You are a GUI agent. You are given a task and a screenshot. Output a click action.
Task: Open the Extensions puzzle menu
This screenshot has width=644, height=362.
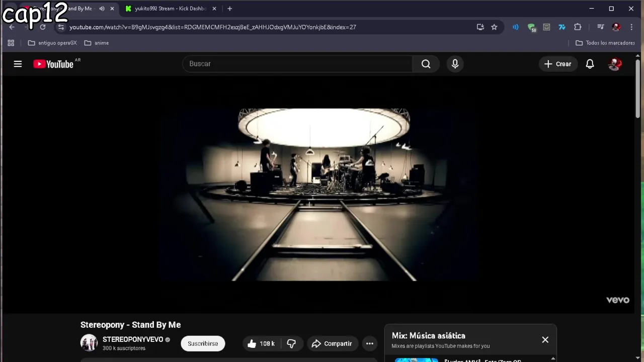(x=578, y=27)
